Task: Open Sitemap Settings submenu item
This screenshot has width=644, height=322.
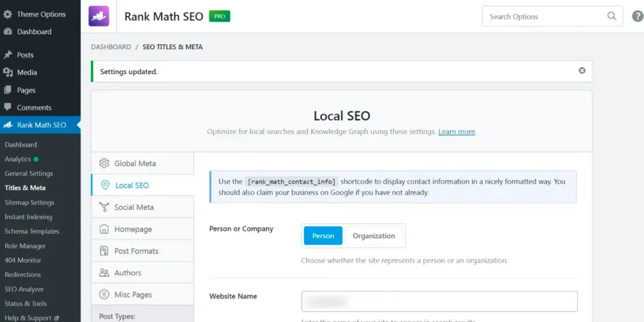Action: 30,202
